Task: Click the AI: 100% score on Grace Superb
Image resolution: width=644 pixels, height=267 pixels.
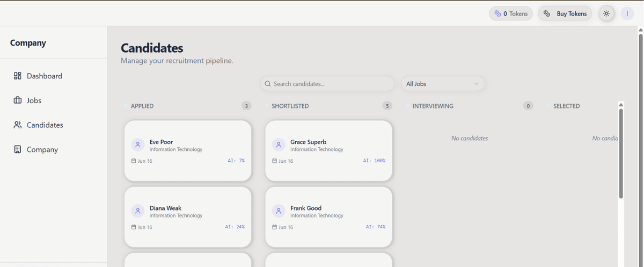Action: point(374,161)
